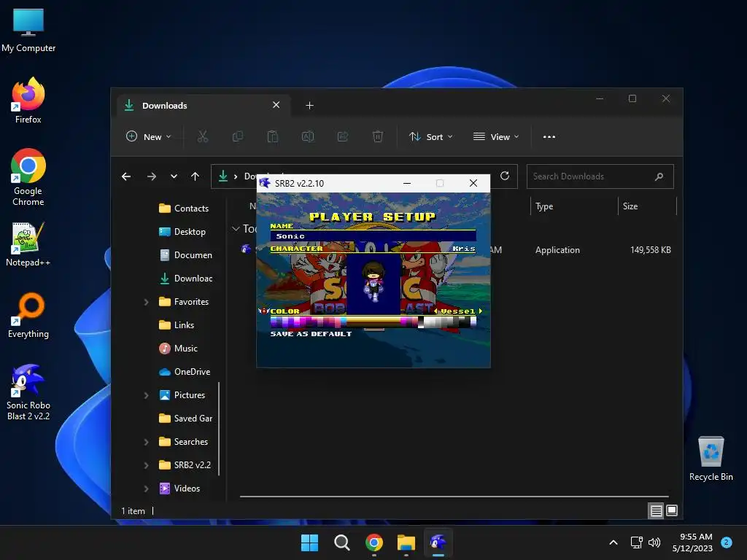Click the Copy icon in Explorer toolbar
Screen dimensions: 747x560
point(238,136)
